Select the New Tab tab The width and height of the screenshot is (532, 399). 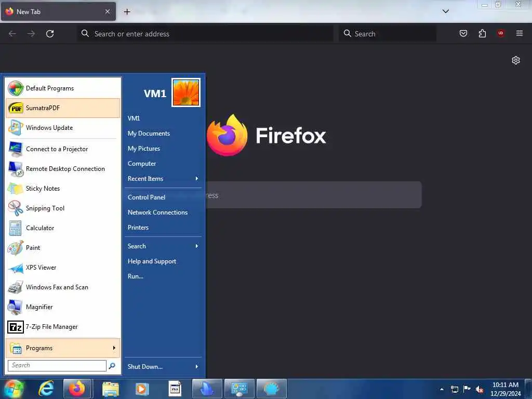click(x=58, y=11)
